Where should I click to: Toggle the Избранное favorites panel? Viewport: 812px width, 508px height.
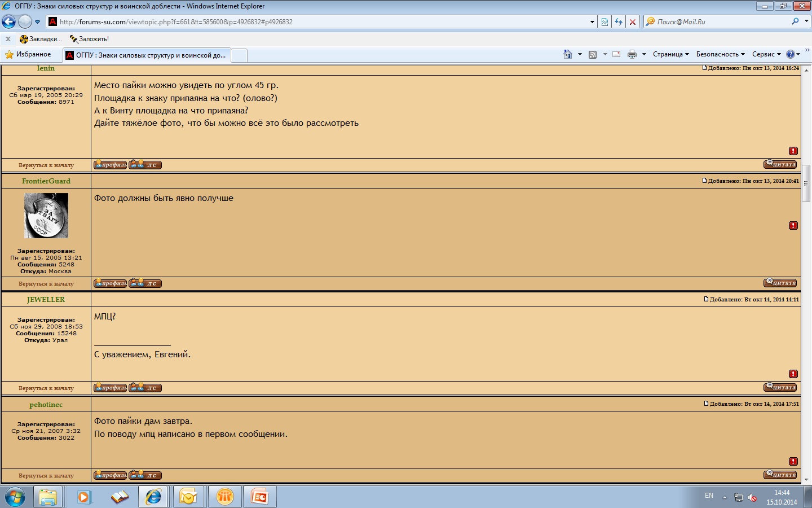click(x=28, y=54)
